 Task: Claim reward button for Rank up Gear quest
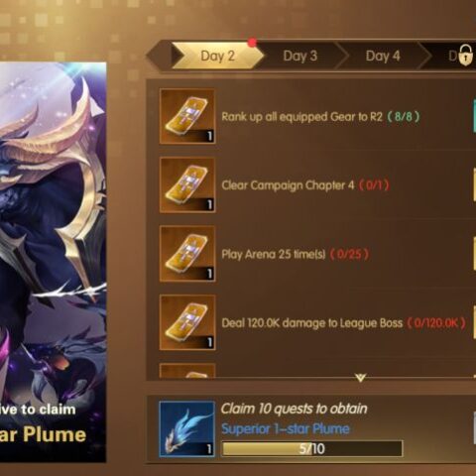click(x=475, y=116)
